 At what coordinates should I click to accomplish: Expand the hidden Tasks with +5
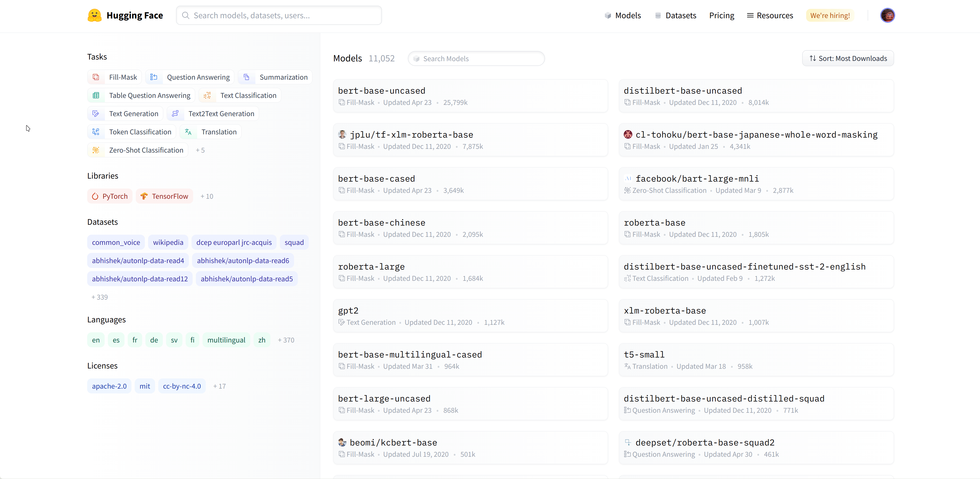(x=201, y=150)
